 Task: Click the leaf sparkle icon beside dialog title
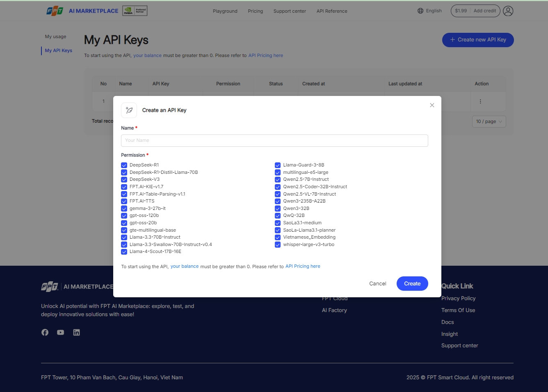click(x=129, y=110)
